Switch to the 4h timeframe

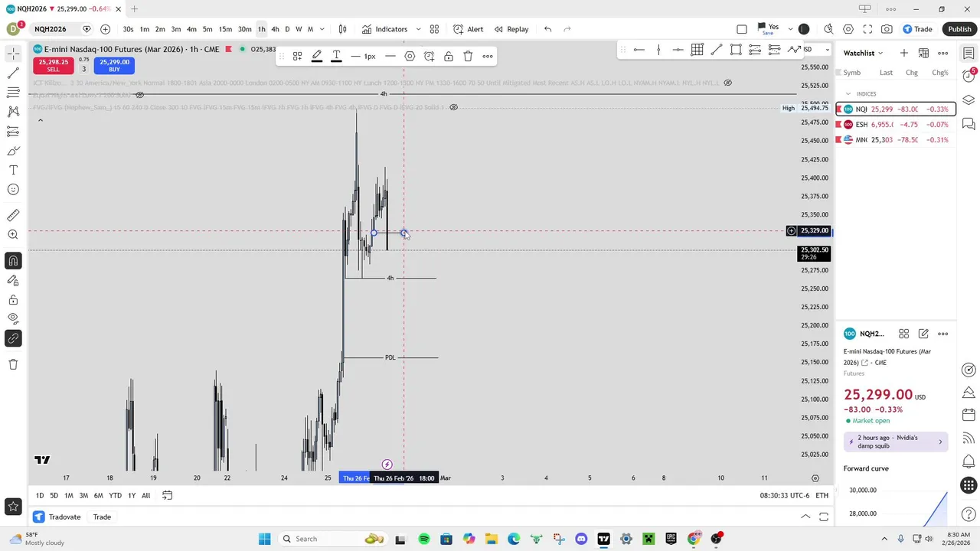click(275, 29)
